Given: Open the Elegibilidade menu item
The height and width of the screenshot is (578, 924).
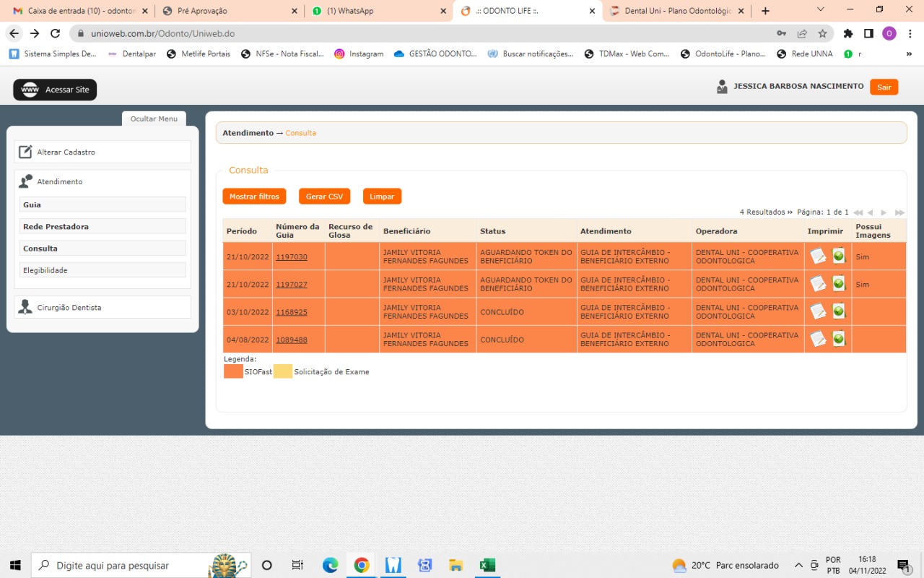Looking at the screenshot, I should pos(103,270).
